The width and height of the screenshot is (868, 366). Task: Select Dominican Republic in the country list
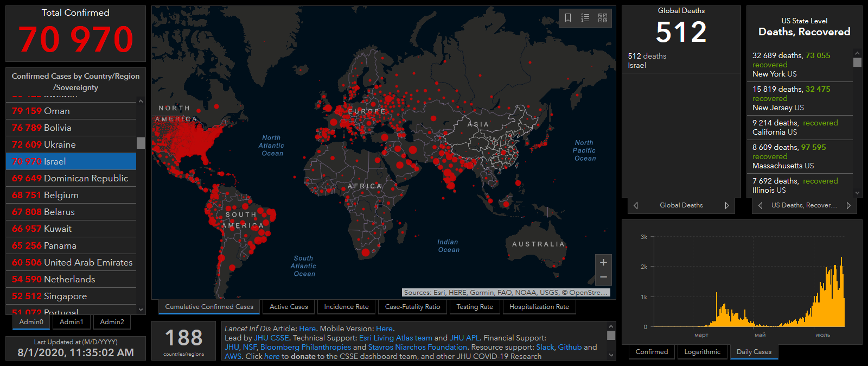71,178
